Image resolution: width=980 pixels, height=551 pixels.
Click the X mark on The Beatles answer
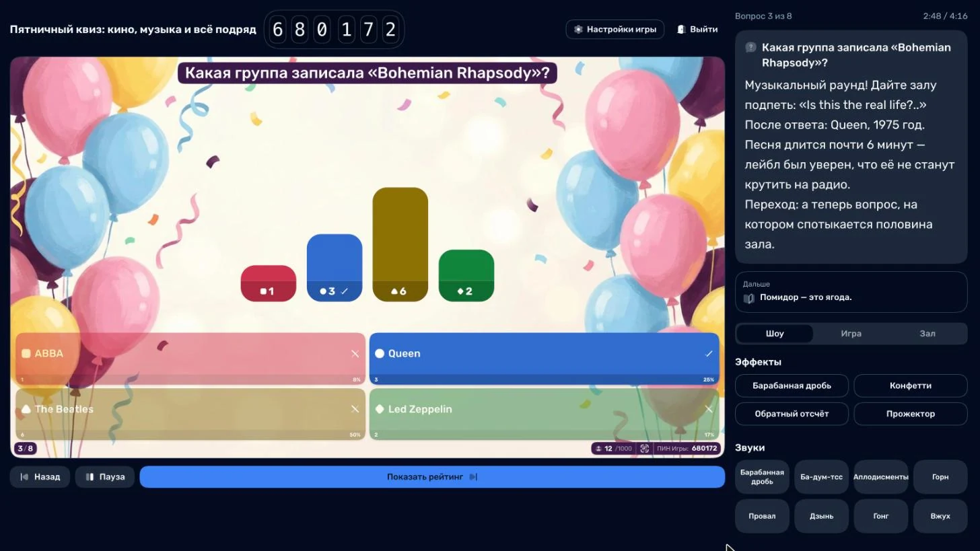pyautogui.click(x=355, y=409)
